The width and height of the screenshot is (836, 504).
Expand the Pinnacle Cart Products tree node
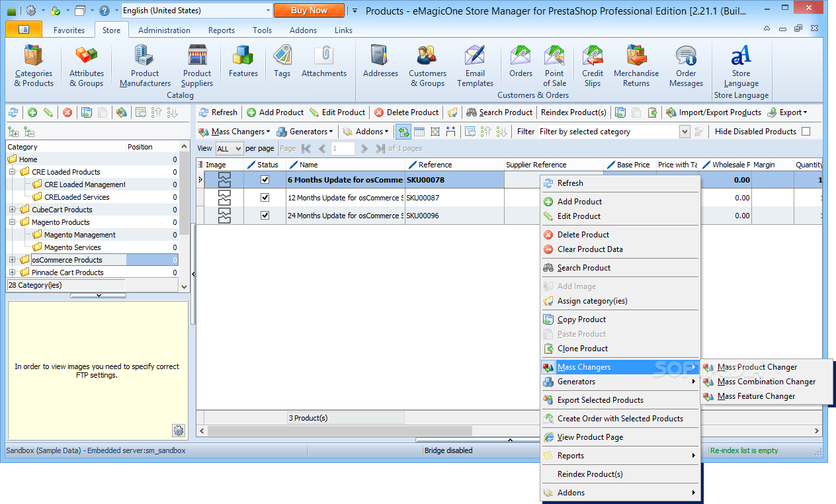(x=12, y=273)
